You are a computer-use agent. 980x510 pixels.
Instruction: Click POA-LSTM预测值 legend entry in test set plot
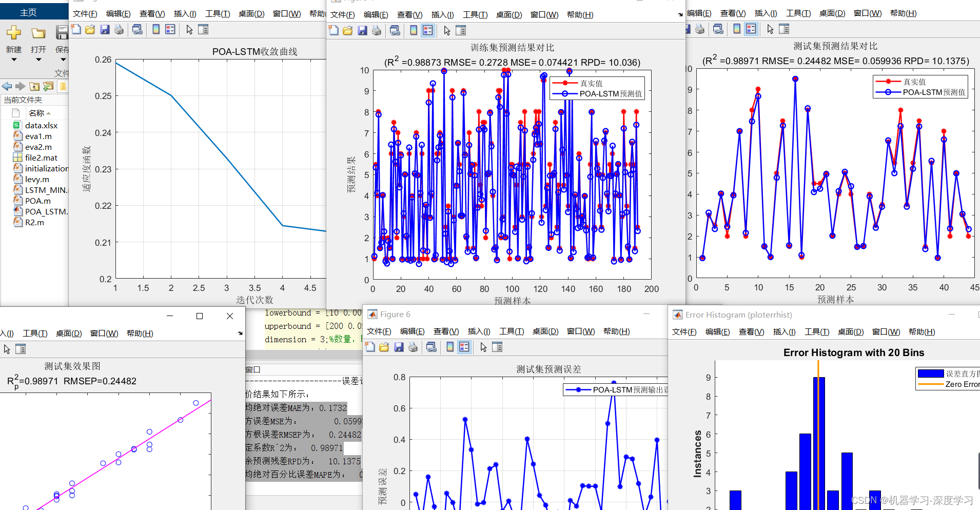click(934, 92)
